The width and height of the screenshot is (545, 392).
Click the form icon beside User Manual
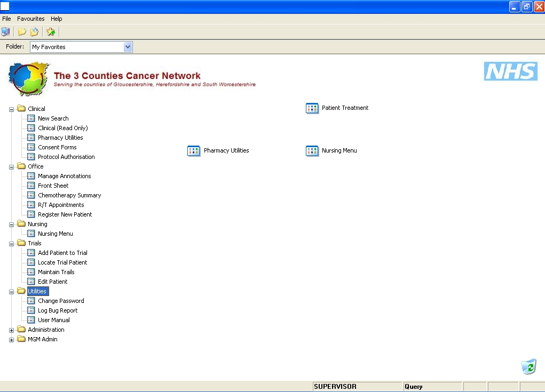click(31, 320)
